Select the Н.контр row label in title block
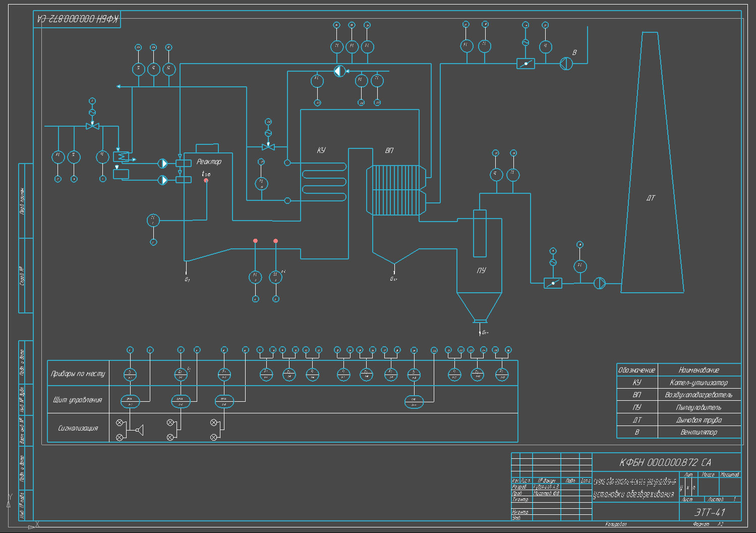The width and height of the screenshot is (756, 533). tap(520, 512)
